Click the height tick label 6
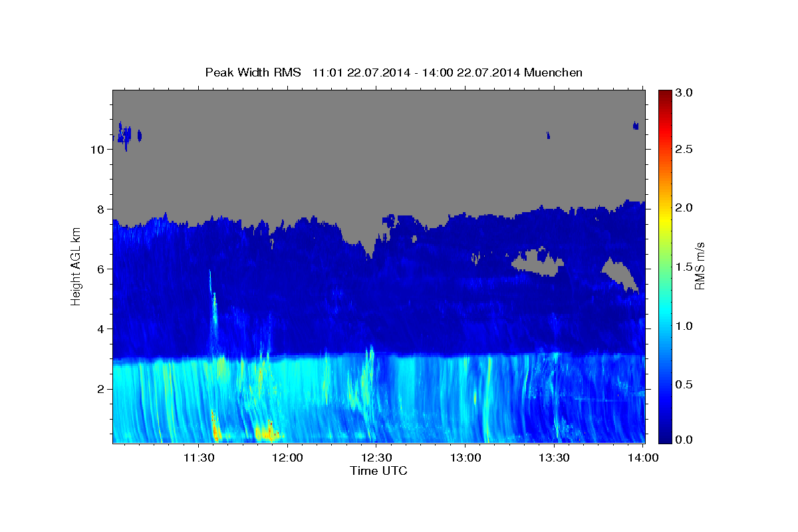Image resolution: width=798 pixels, height=532 pixels. point(100,269)
